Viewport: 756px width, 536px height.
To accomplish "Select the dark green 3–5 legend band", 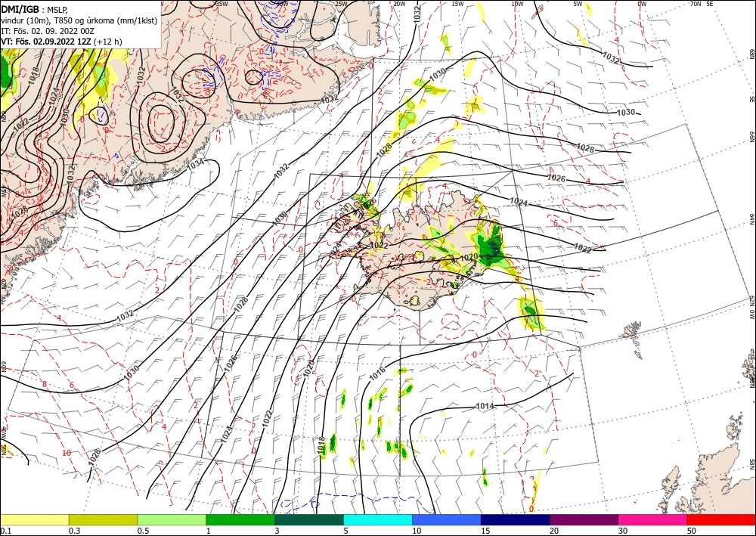I will click(309, 519).
